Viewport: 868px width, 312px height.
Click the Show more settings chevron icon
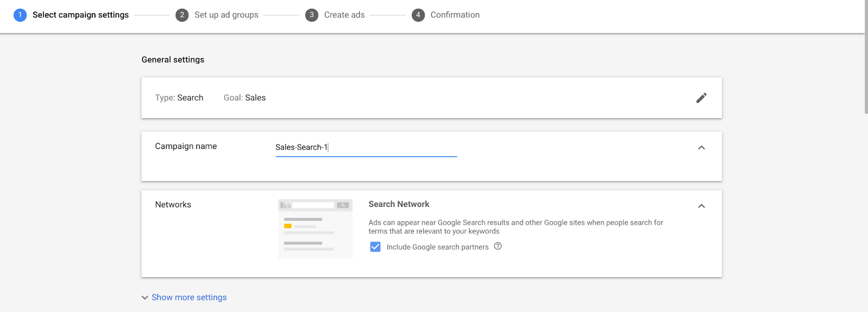tap(145, 298)
